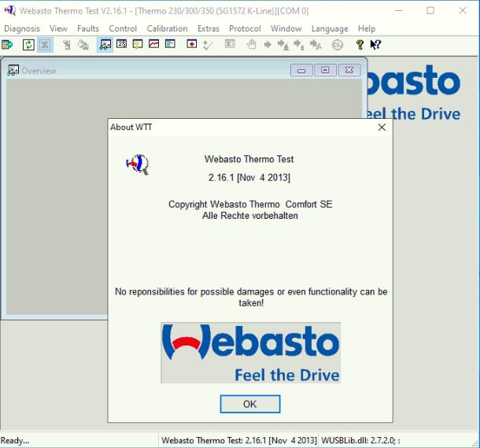Click the 'No reponsibilities for possible damages' disclaimer
This screenshot has height=448, width=480.
point(251,297)
